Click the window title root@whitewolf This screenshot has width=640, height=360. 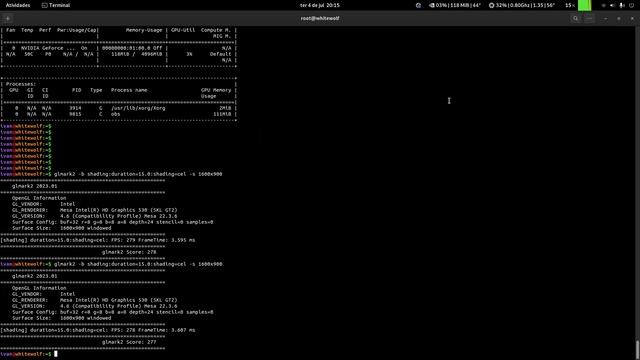coord(320,18)
